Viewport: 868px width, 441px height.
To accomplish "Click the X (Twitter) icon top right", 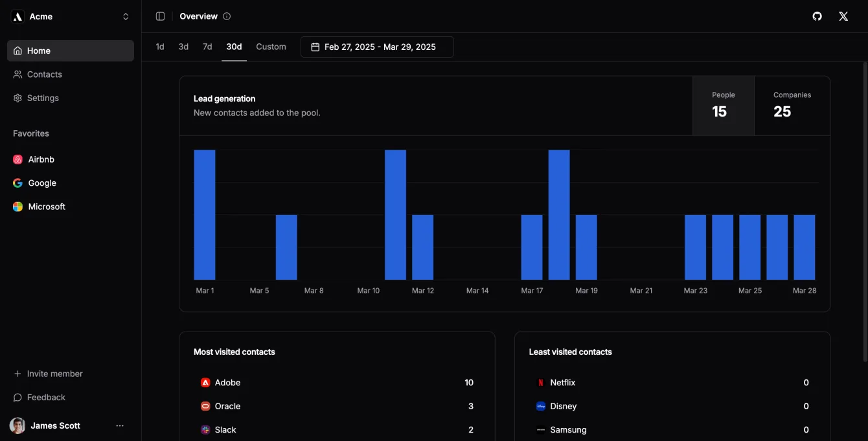I will point(843,16).
